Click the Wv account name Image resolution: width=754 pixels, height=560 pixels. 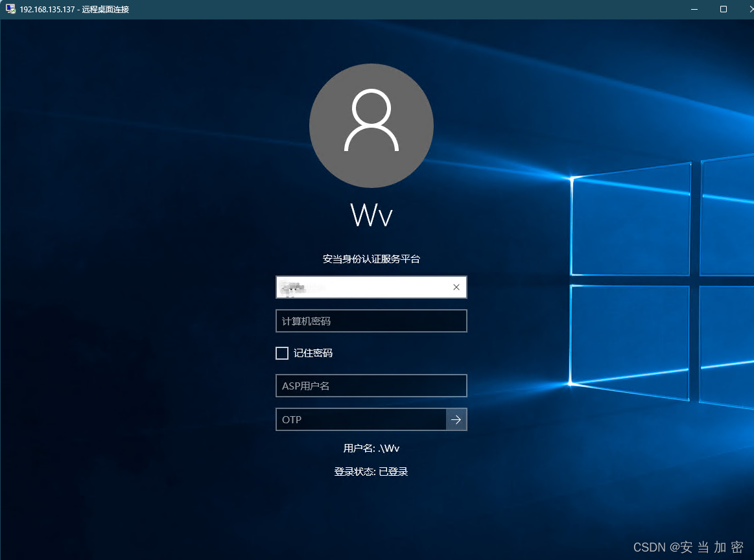[371, 215]
